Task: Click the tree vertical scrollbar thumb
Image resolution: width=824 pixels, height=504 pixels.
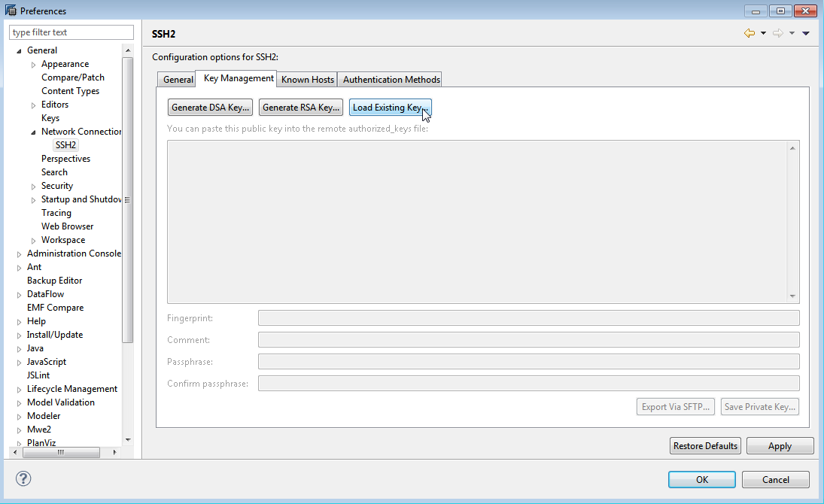Action: (128, 199)
